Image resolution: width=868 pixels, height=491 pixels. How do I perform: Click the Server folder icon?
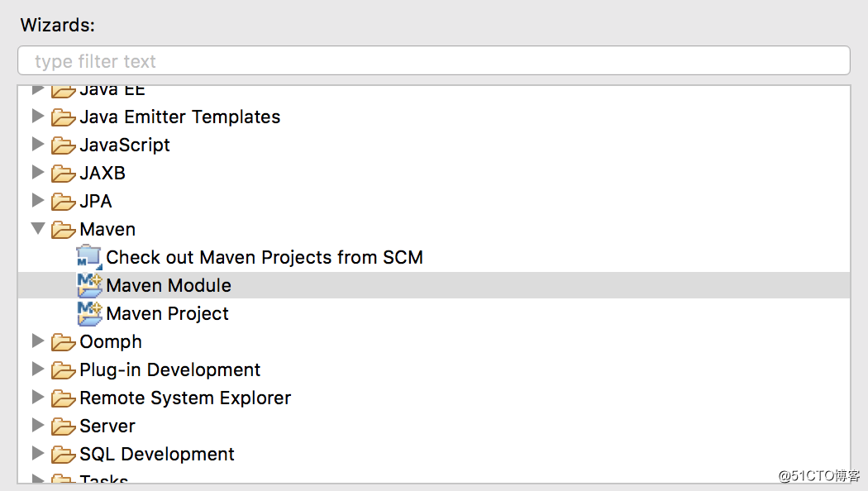coord(63,427)
